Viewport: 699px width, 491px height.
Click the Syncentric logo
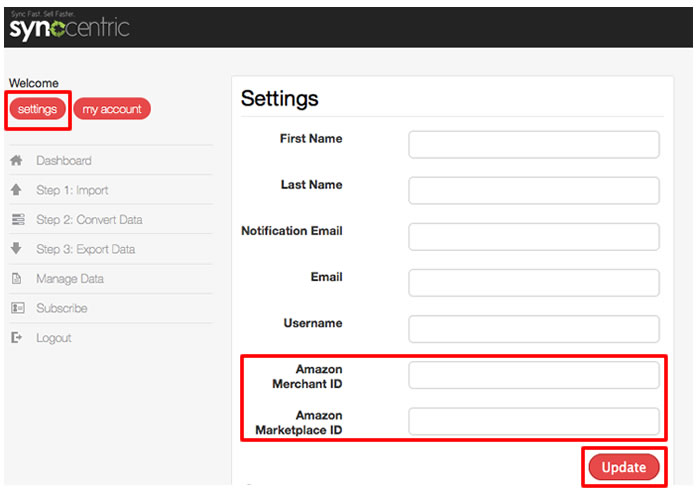(x=69, y=27)
